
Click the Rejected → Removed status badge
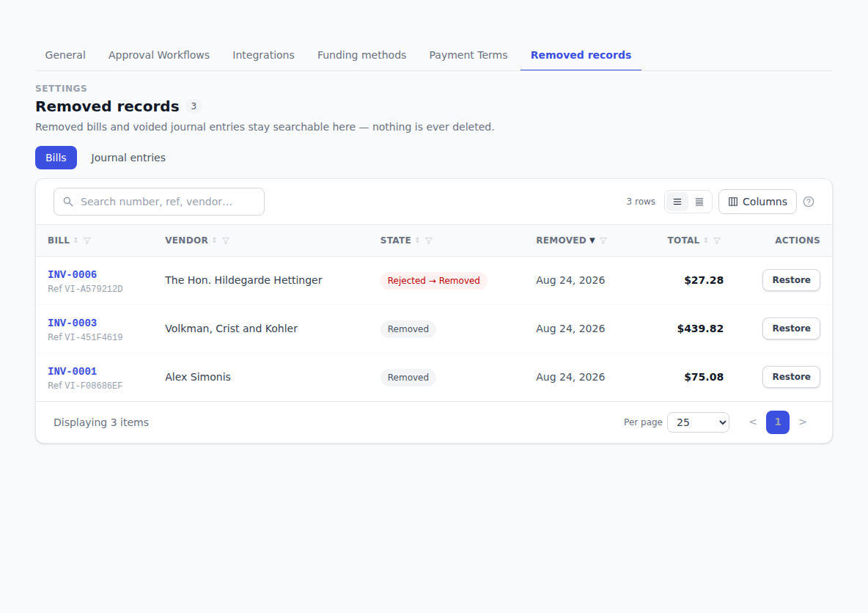[433, 281]
